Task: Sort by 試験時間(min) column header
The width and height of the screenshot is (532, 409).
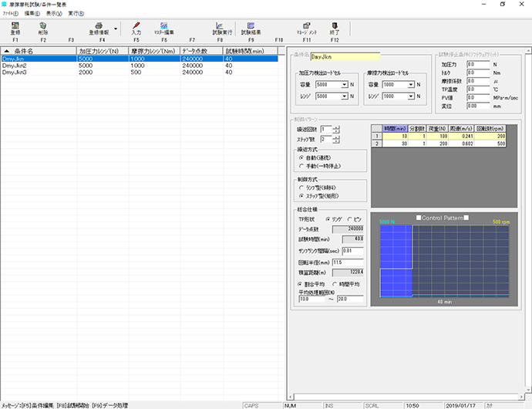Action: click(251, 51)
